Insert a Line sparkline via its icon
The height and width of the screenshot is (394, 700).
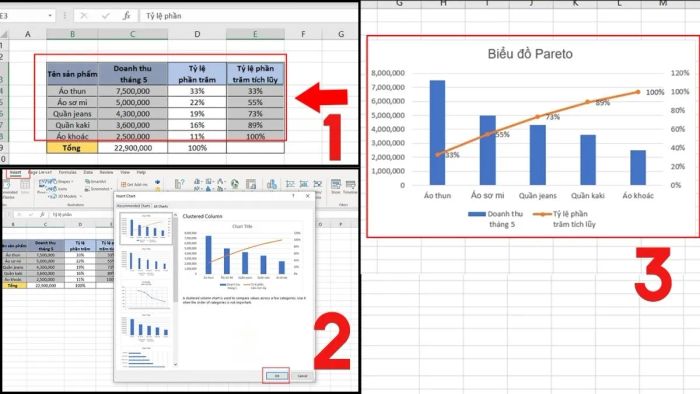[x=290, y=183]
